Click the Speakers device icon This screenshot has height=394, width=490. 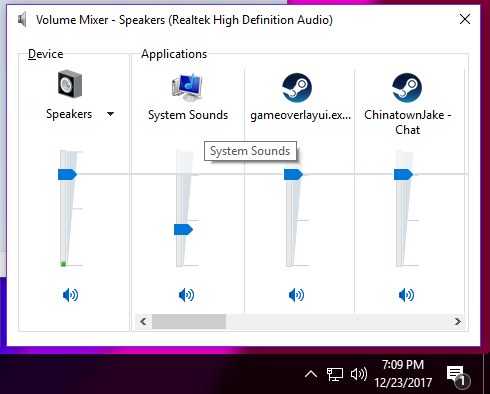(70, 84)
